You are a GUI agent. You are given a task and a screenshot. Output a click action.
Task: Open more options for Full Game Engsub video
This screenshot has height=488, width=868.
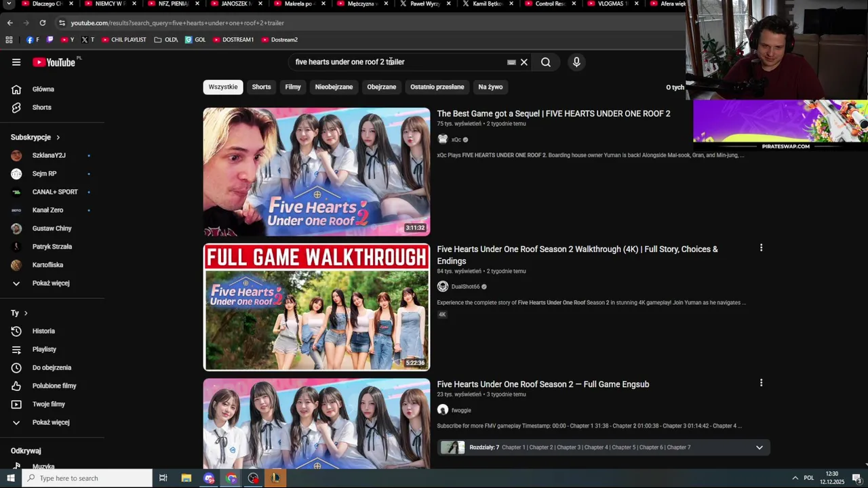pos(761,383)
